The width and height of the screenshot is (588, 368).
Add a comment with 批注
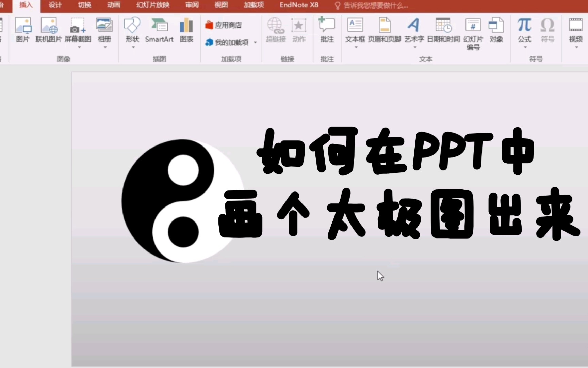click(x=327, y=31)
